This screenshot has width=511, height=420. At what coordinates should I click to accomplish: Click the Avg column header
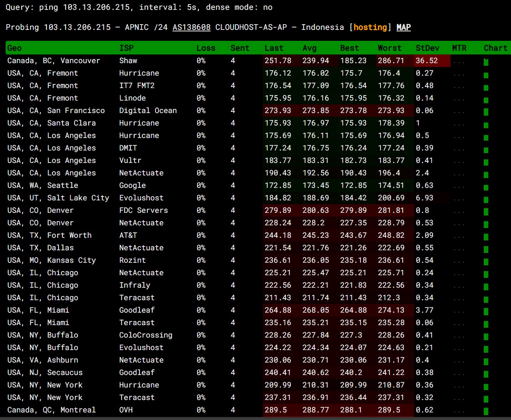(309, 48)
